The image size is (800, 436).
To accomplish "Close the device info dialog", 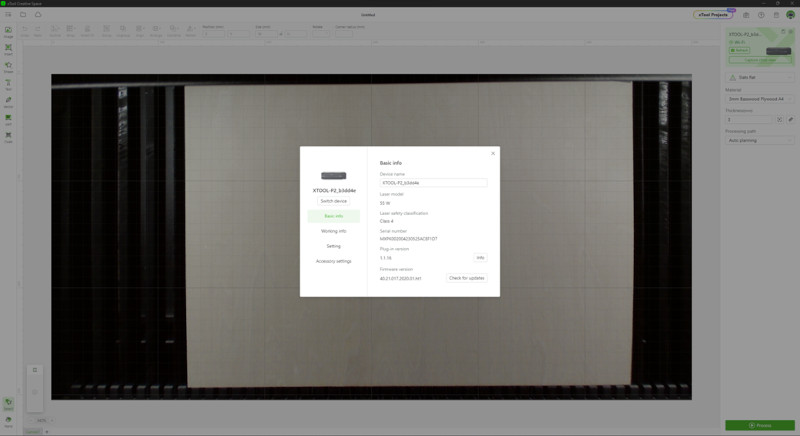I will tap(492, 153).
